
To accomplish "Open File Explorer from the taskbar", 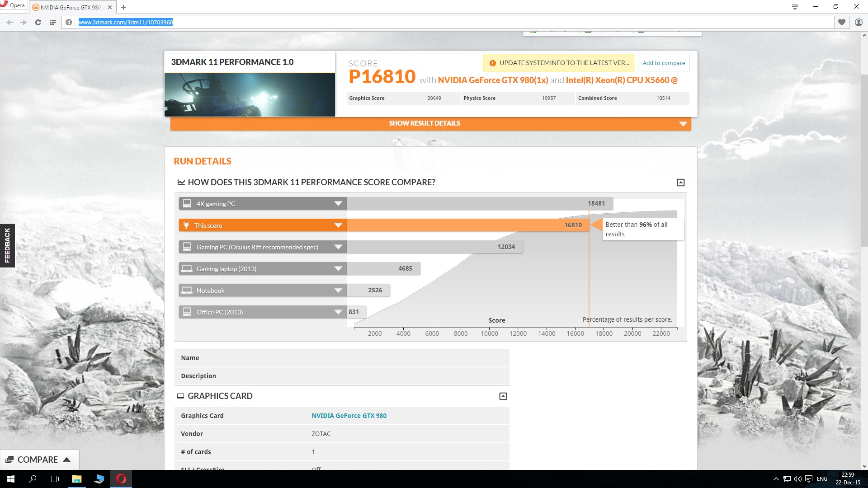I will 76,479.
